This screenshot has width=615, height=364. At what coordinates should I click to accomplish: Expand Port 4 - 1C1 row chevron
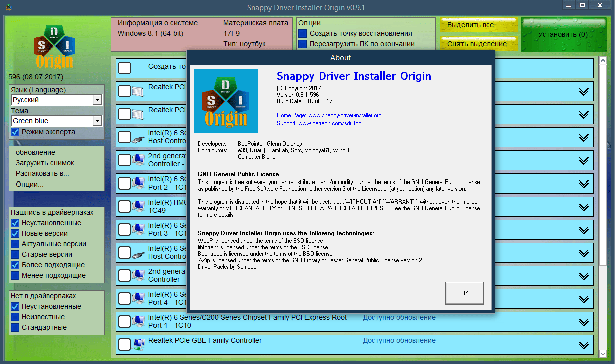583,299
